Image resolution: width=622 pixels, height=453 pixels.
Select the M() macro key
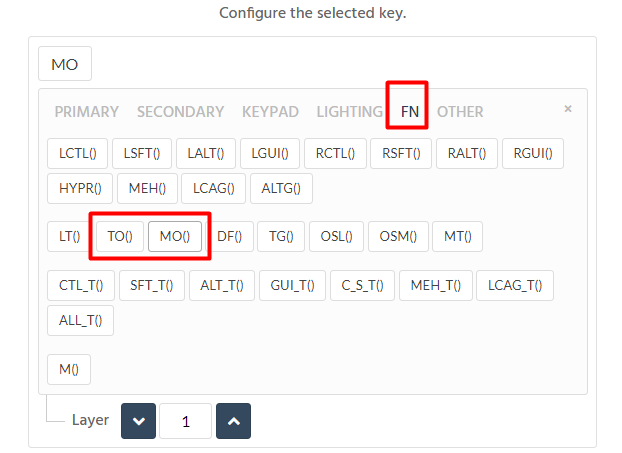coord(69,369)
